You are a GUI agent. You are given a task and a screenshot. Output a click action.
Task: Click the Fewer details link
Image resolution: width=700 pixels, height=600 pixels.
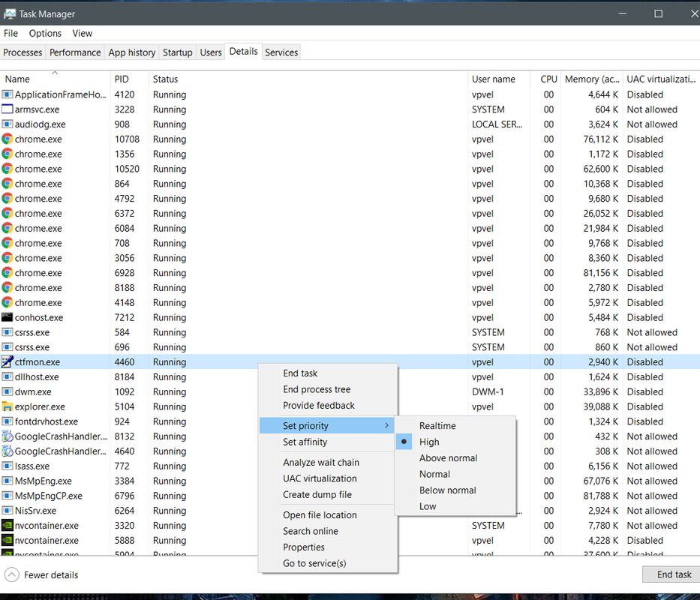tap(51, 574)
